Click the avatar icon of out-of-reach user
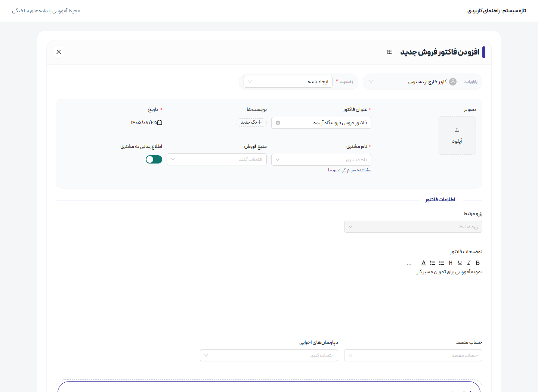 (x=453, y=82)
